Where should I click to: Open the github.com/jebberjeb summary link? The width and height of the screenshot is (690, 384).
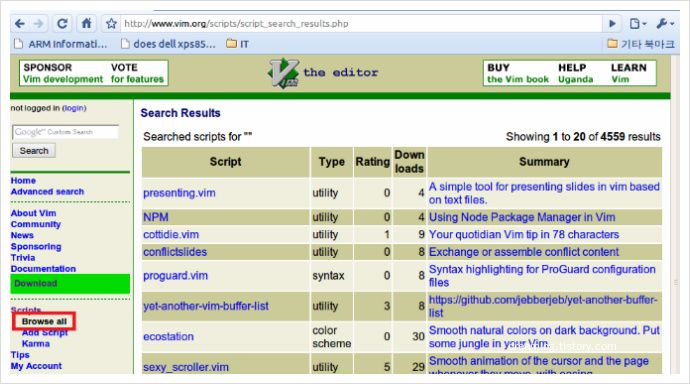pyautogui.click(x=543, y=306)
